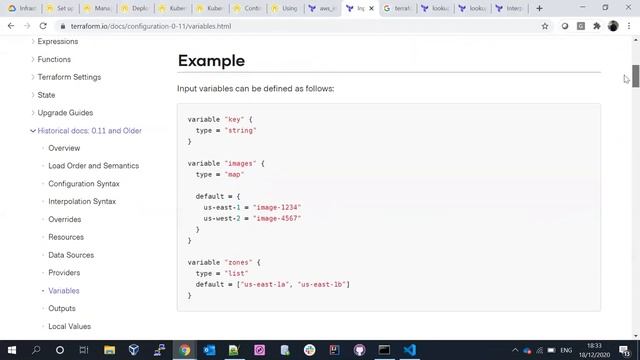Open Outlook from the taskbar
640x360 pixels.
coord(209,350)
